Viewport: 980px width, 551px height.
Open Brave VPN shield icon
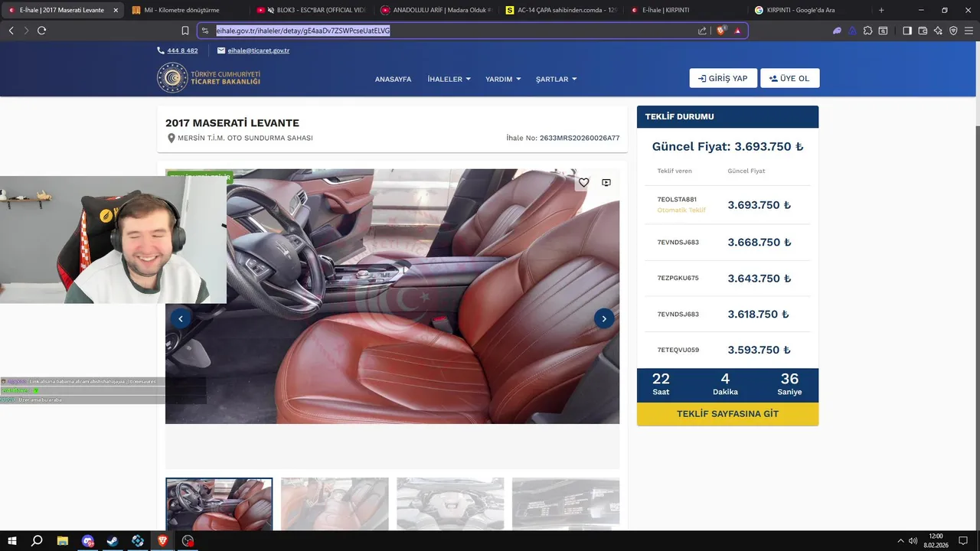tap(953, 31)
